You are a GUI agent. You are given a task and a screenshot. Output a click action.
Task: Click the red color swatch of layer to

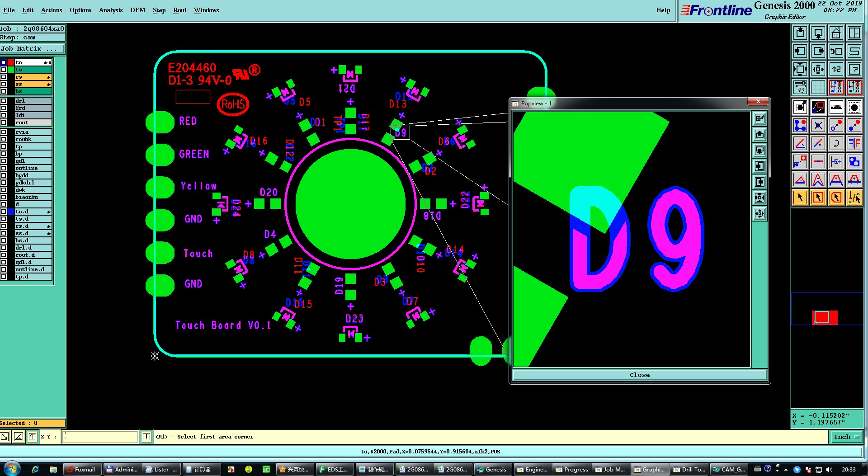(11, 62)
